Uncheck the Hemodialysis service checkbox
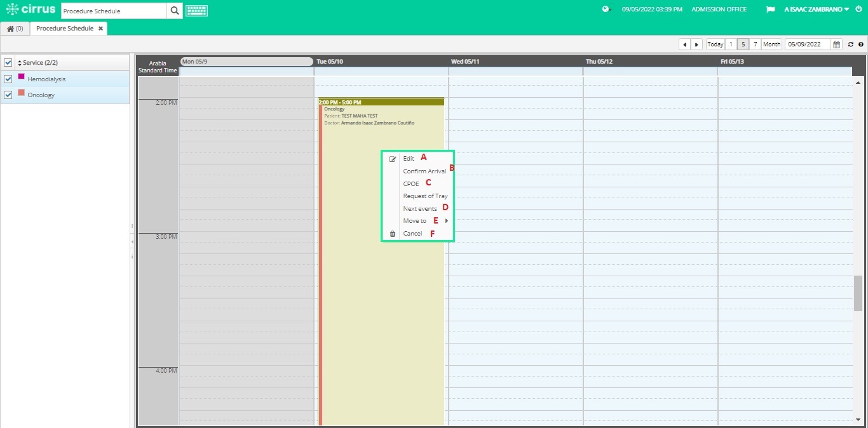 pos(8,79)
